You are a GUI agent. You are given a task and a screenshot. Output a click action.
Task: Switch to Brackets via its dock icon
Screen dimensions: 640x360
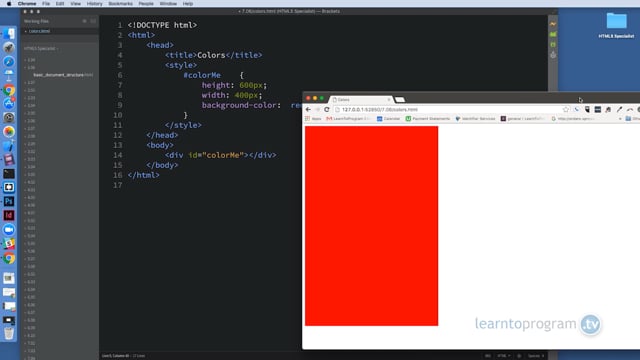coord(9,187)
